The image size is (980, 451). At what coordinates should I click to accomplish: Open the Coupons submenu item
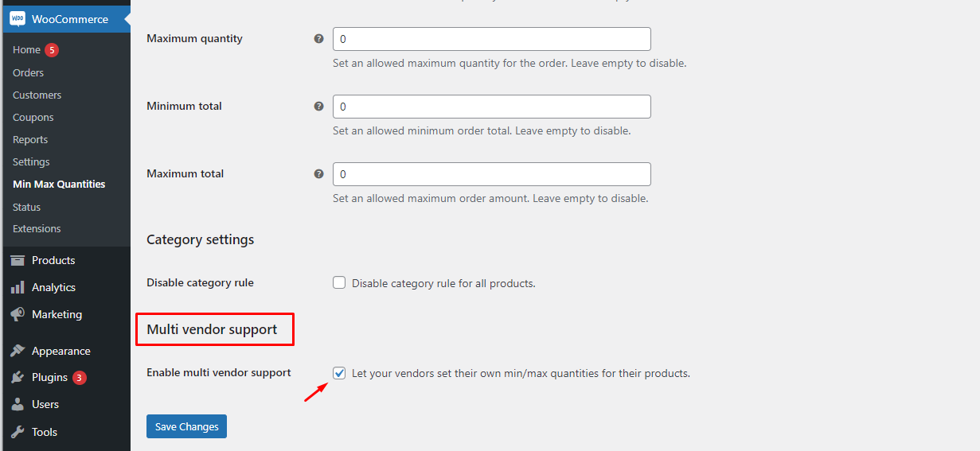pyautogui.click(x=33, y=117)
